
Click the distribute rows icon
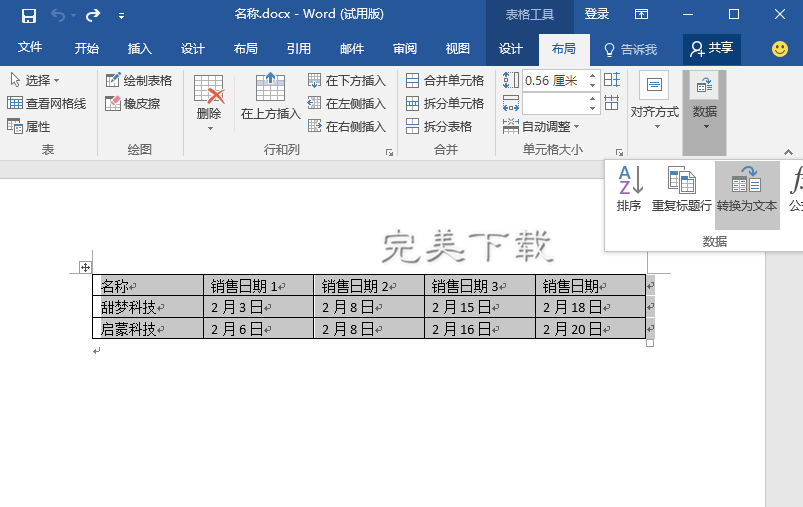tap(612, 80)
